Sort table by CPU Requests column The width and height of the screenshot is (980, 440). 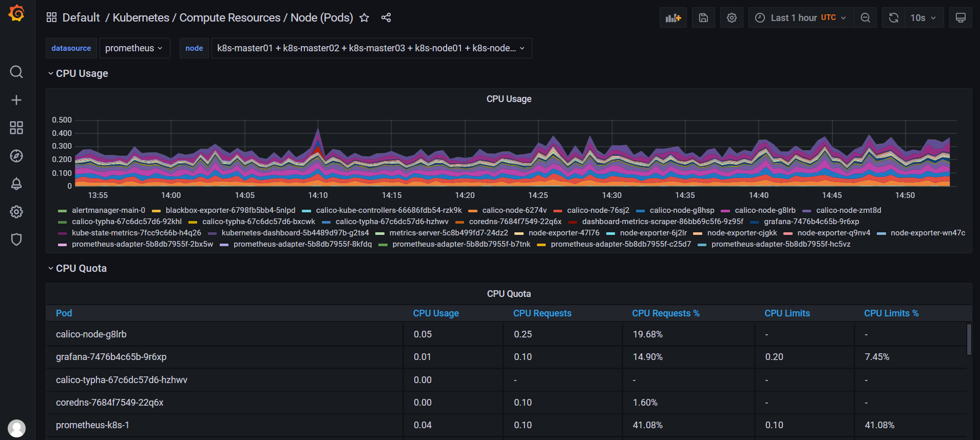click(x=542, y=313)
